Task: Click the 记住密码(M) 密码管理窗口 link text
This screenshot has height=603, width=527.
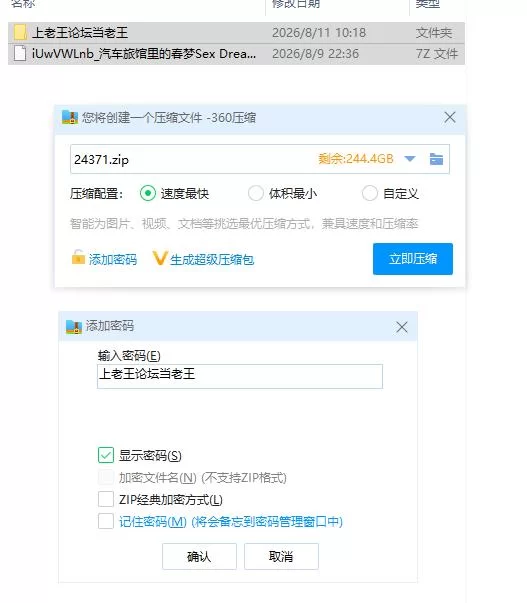Action: (x=230, y=521)
